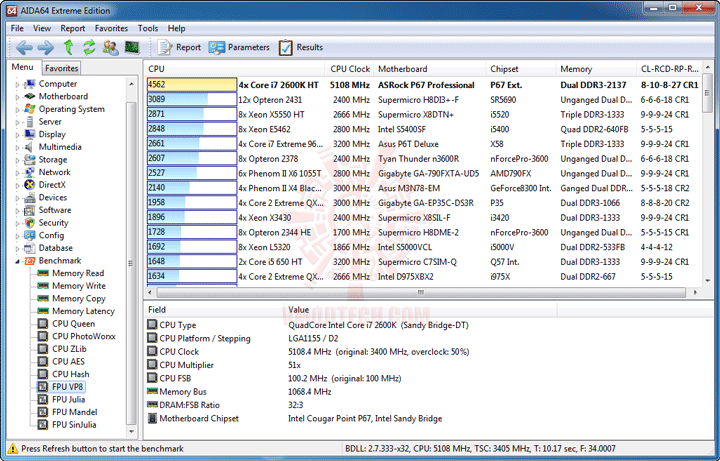Screen dimensions: 720x461
Task: Expand the Operating System tree node
Action: [x=17, y=109]
